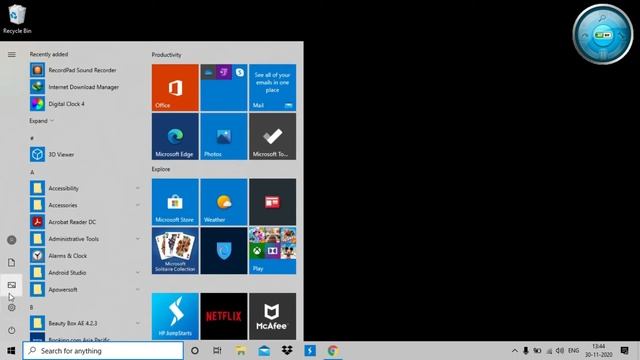Click the Windows Start button

[x=11, y=351]
